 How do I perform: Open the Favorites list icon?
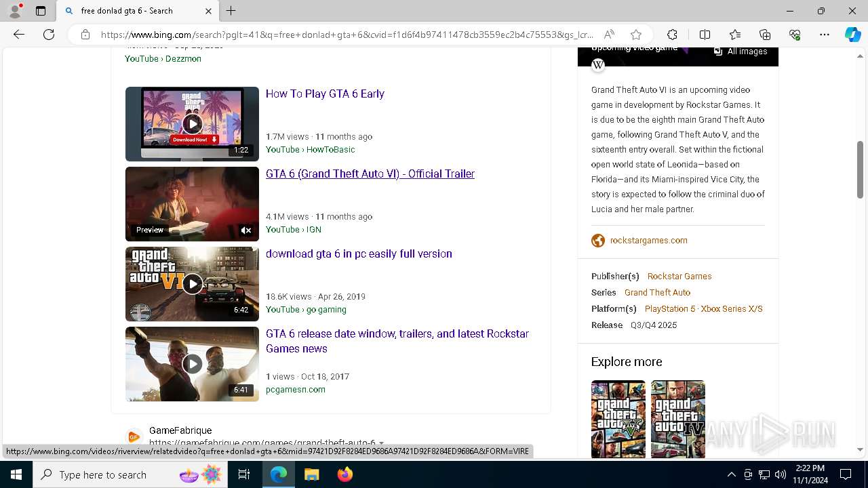click(735, 35)
